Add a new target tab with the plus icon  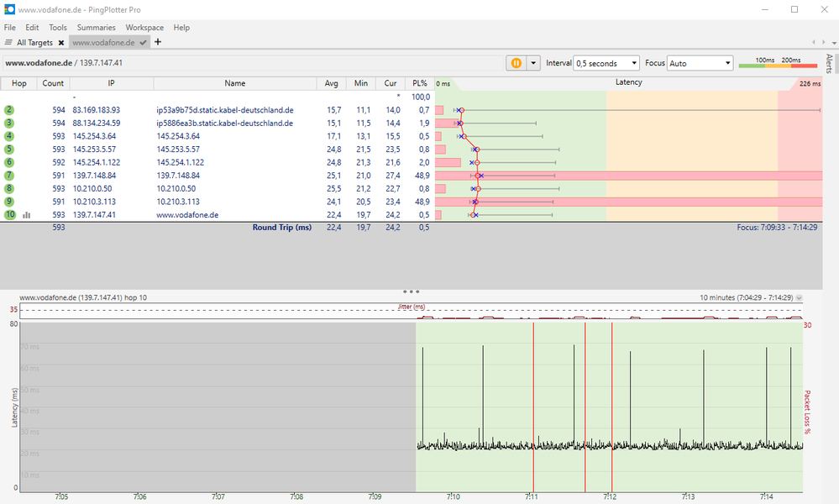[x=158, y=42]
